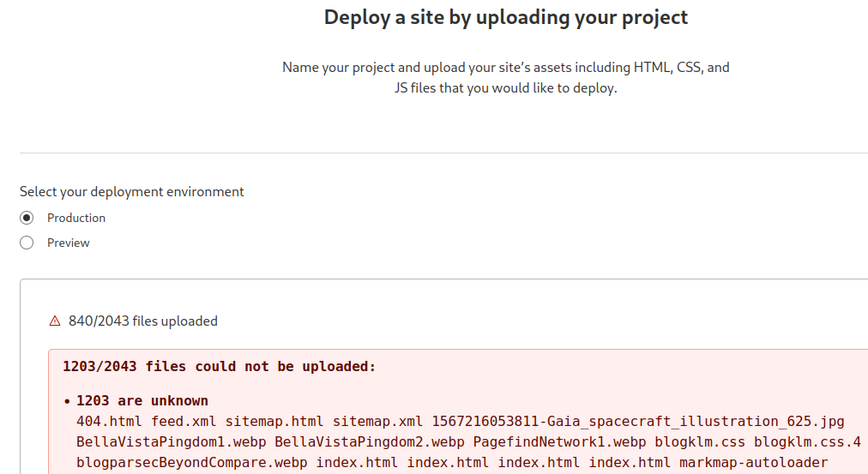The width and height of the screenshot is (868, 474).
Task: Click the '1203/2043 files could not be uploaded' heading
Action: 219,367
